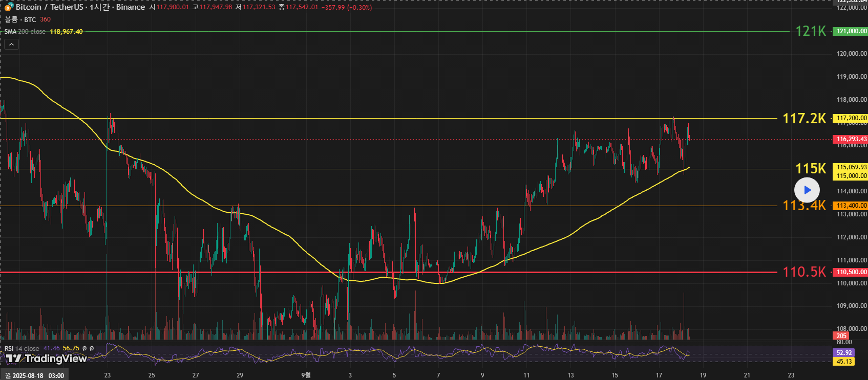Click the volume BTC indicator legend

(20, 19)
